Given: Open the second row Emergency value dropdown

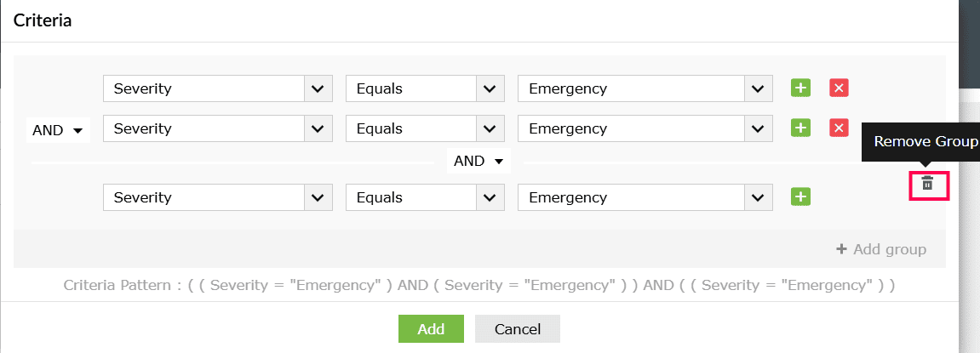Looking at the screenshot, I should [645, 128].
